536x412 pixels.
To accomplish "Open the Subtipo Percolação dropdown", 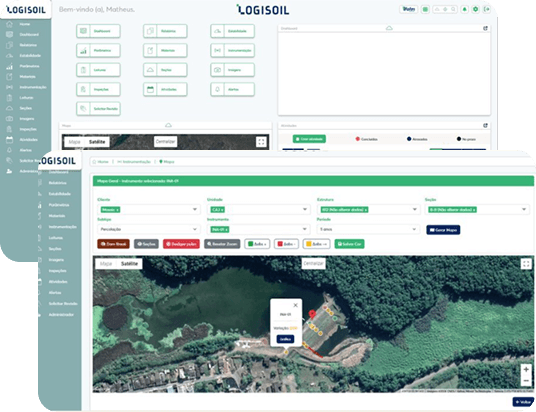I will (149, 229).
